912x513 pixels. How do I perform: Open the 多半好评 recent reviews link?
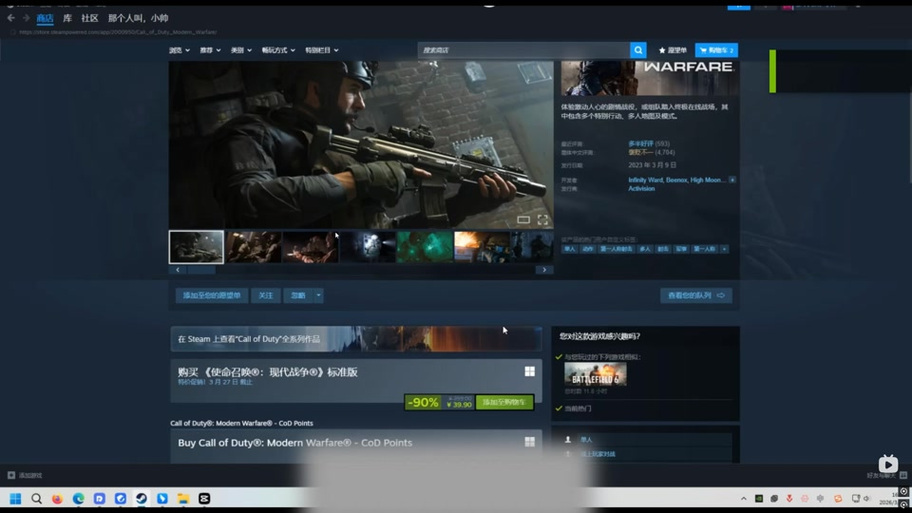click(640, 144)
